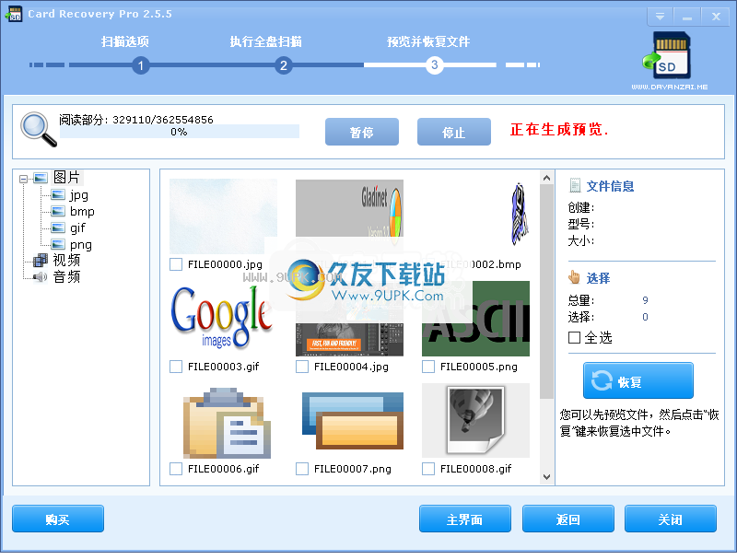Click step circle number 3
Screen dimensions: 737x560
[x=434, y=64]
